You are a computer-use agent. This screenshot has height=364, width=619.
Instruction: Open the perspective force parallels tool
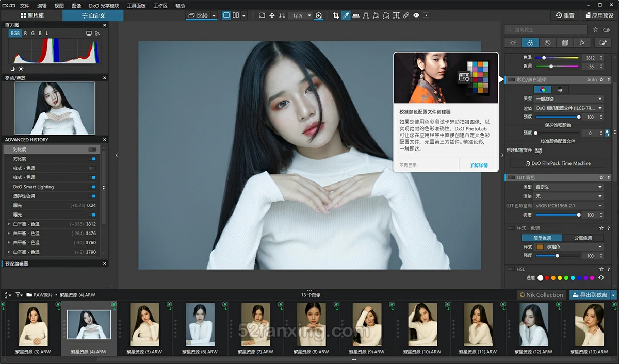point(366,15)
